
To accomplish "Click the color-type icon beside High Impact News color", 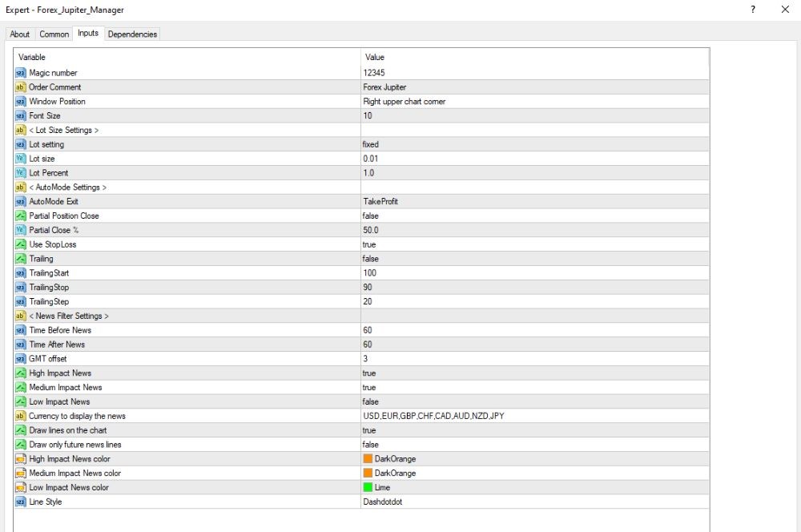I will (21, 459).
